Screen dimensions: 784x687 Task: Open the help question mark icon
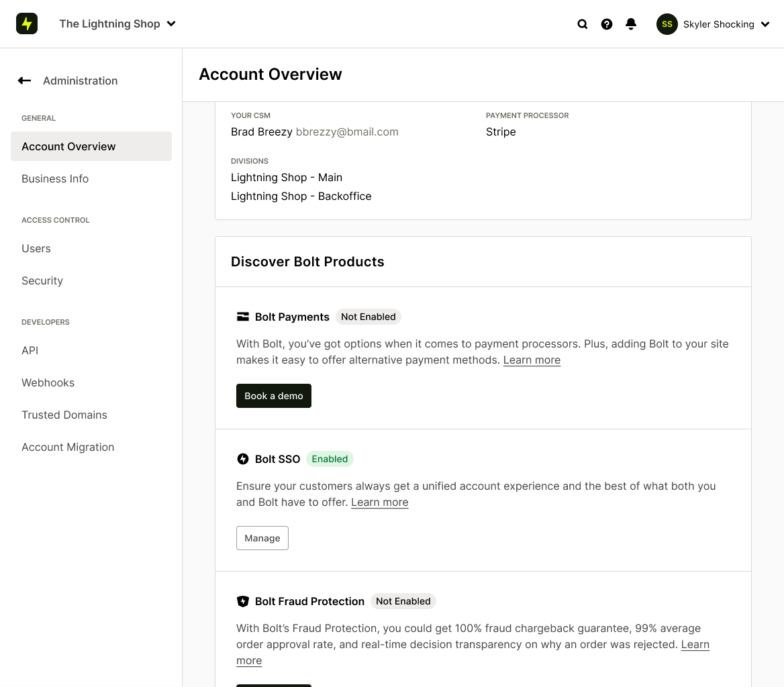point(607,24)
